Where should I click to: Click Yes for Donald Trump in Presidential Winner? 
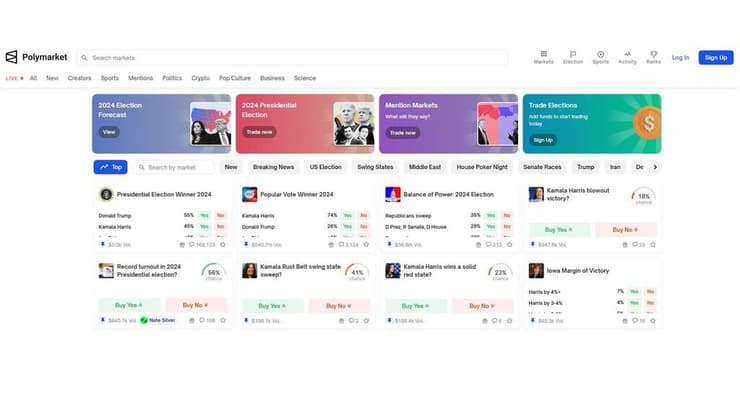tap(204, 215)
